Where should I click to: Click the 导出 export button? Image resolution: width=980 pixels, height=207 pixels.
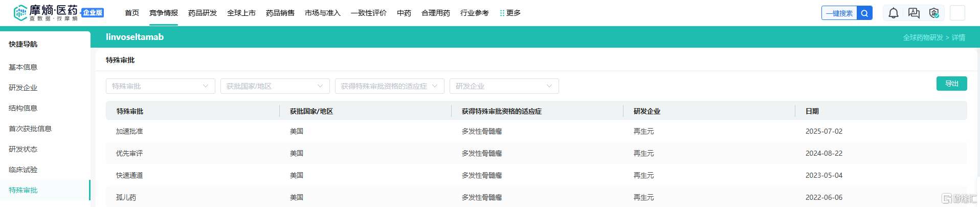coord(952,84)
